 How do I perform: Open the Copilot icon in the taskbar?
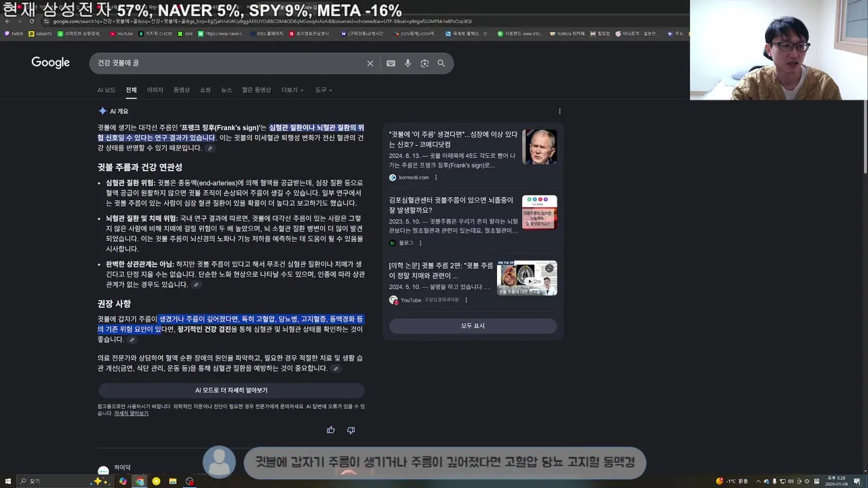point(123,481)
